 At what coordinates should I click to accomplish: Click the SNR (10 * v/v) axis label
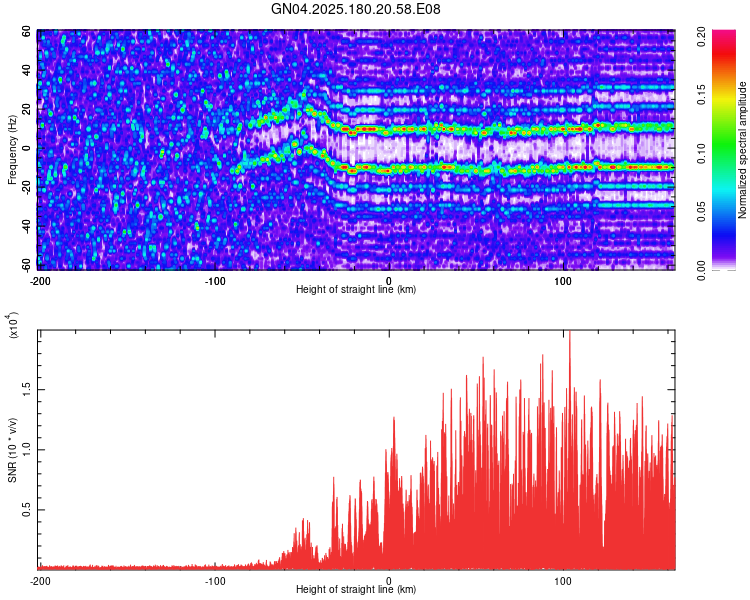(12, 450)
